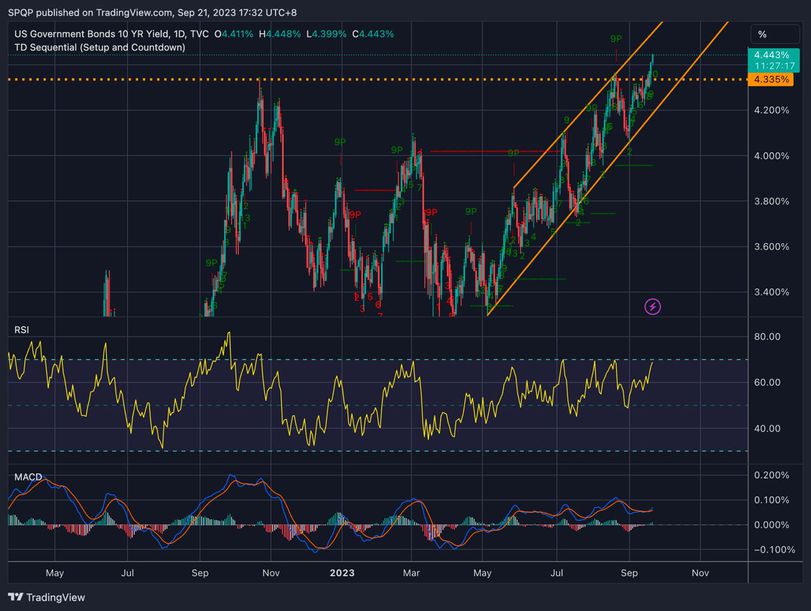Click the 4.200% price axis label

tap(771, 110)
